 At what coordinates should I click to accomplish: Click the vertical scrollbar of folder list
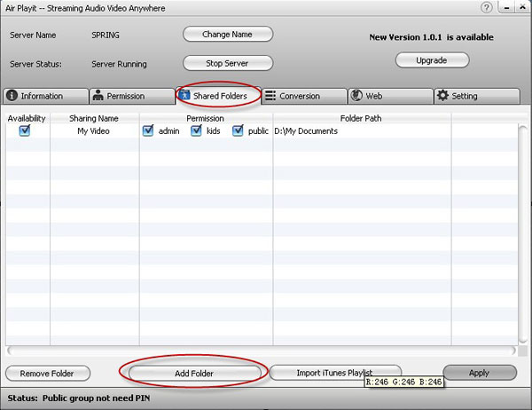click(x=523, y=234)
